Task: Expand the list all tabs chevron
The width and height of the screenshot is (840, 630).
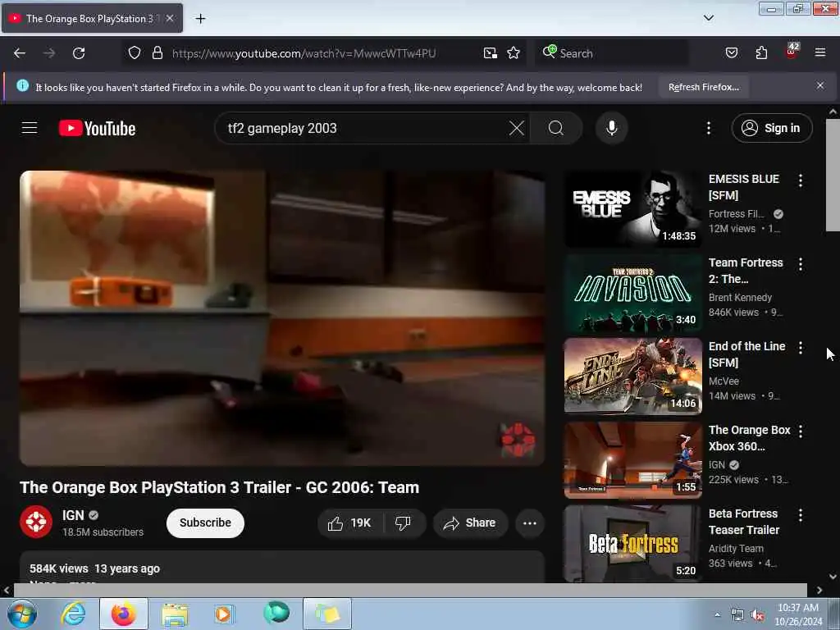Action: [708, 18]
